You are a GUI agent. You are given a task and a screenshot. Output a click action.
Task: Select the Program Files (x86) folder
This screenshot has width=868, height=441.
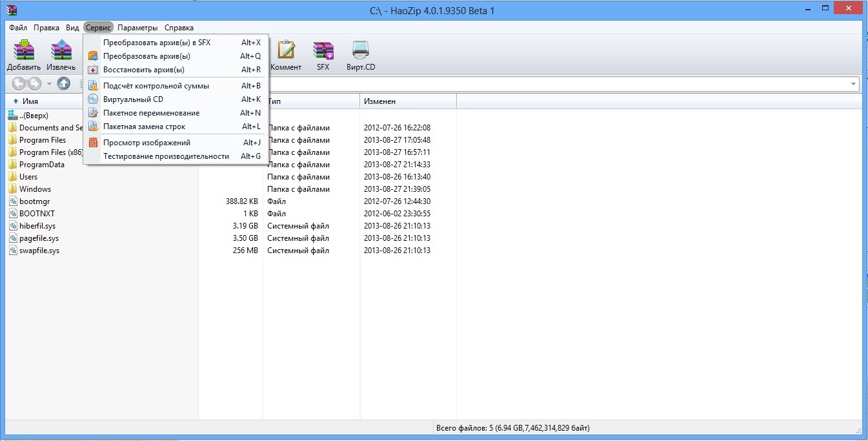coord(51,152)
